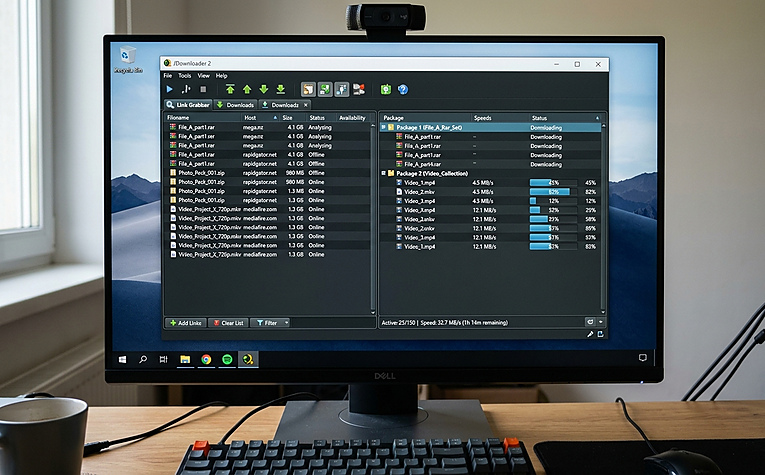Open taskbar search magnifier
Screen dimensions: 765x475
point(143,359)
